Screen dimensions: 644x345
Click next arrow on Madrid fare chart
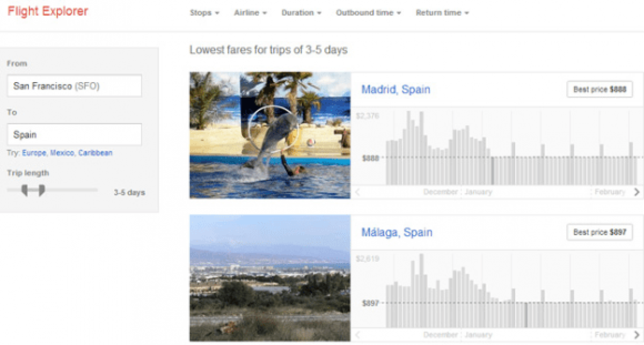tap(636, 192)
